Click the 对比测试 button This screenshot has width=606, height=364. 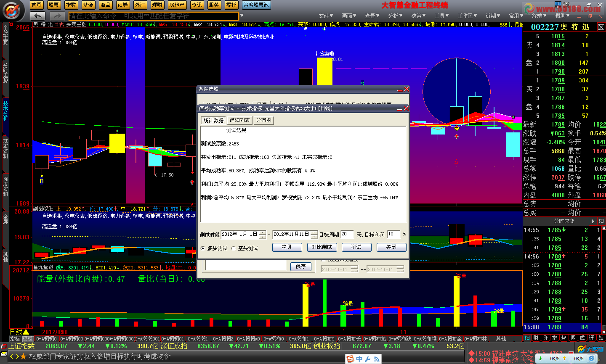(x=322, y=247)
